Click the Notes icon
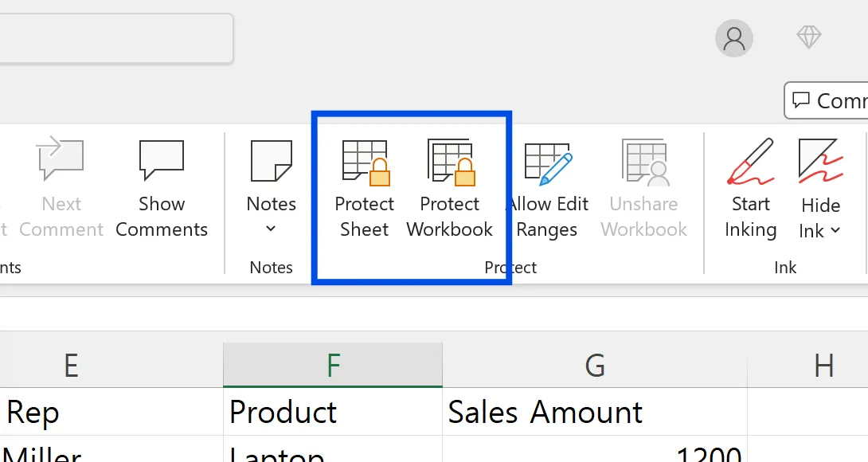 tap(271, 159)
